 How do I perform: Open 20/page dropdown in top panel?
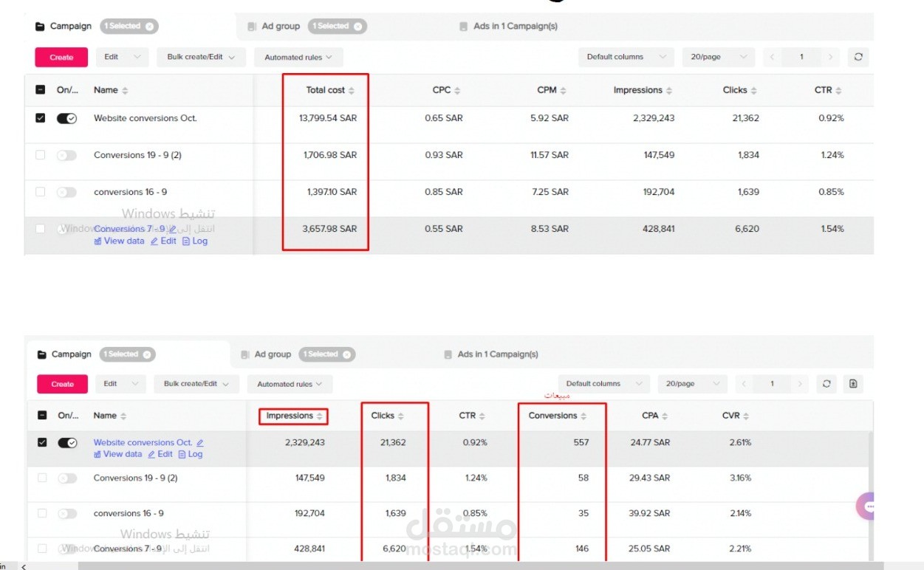[718, 57]
